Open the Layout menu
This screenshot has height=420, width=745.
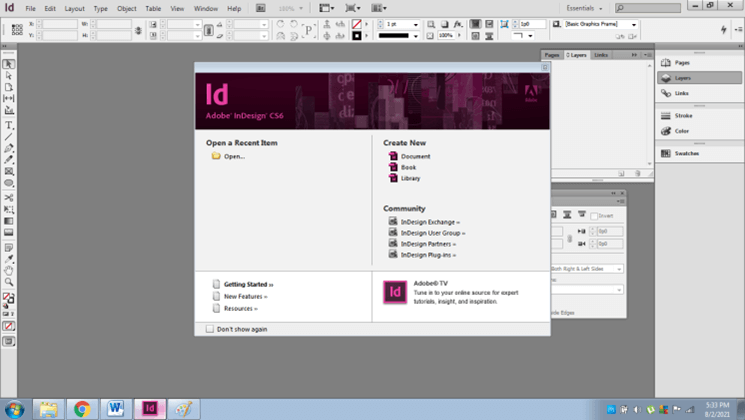pyautogui.click(x=75, y=9)
